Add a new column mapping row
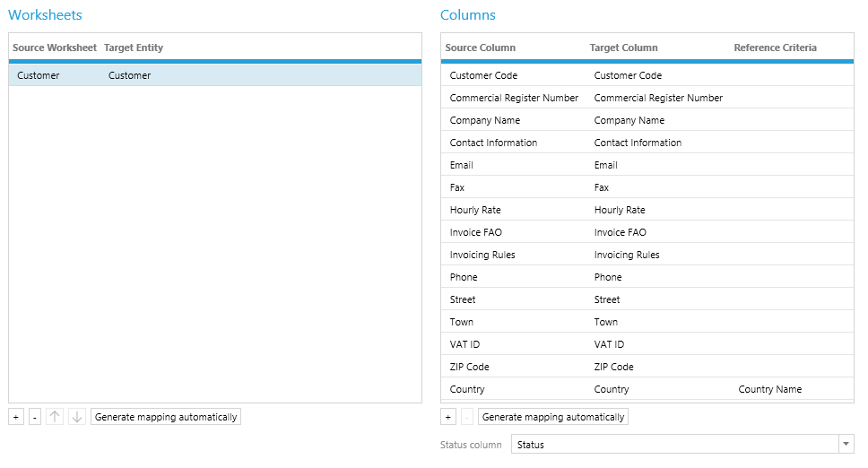 448,417
